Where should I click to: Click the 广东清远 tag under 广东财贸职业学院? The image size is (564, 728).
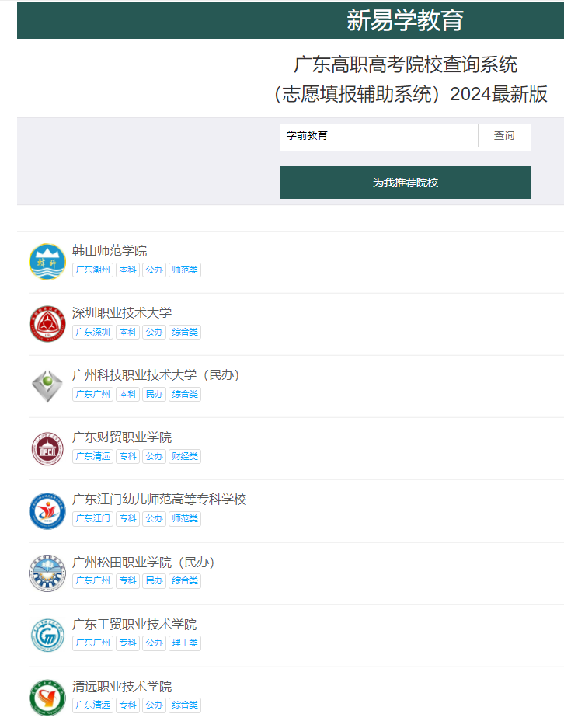93,456
